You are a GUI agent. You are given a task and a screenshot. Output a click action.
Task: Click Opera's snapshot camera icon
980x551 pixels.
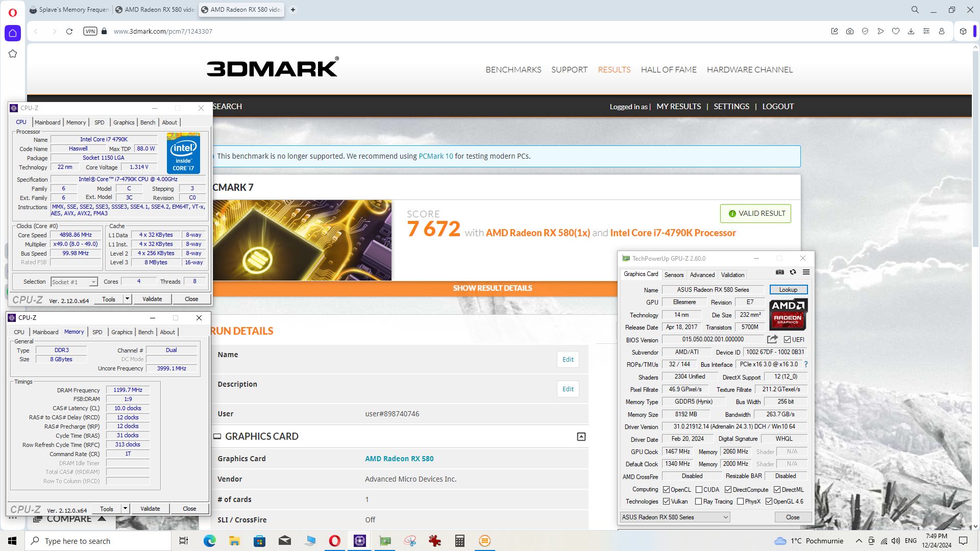coord(850,31)
